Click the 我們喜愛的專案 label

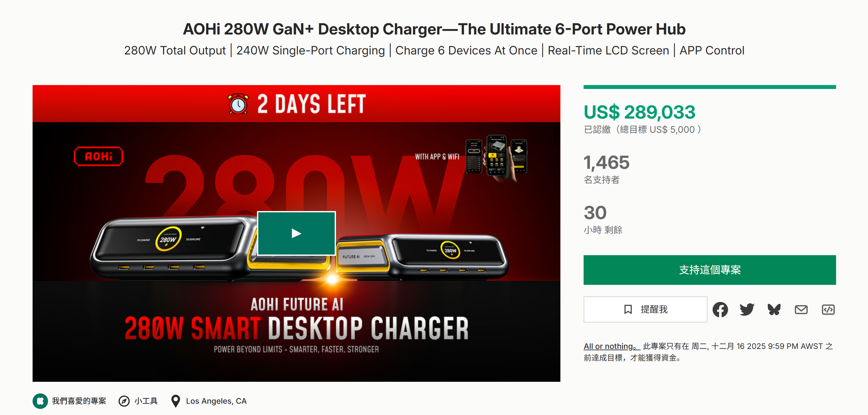point(79,401)
